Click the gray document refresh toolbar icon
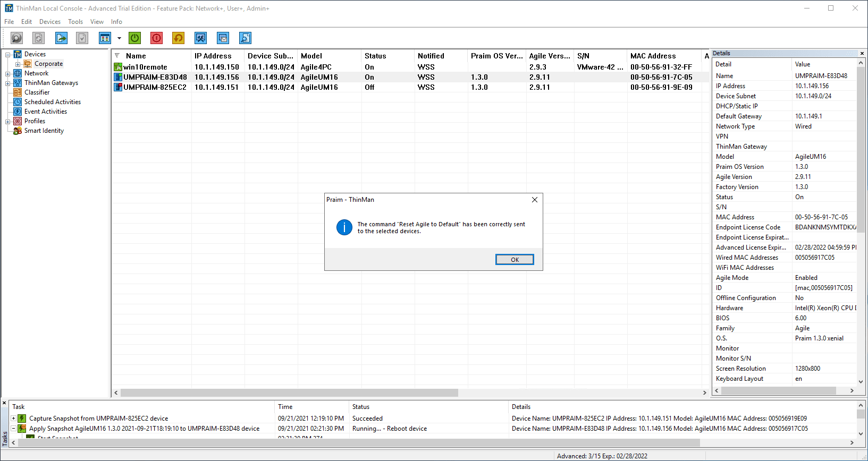Viewport: 868px width, 461px height. tap(38, 38)
